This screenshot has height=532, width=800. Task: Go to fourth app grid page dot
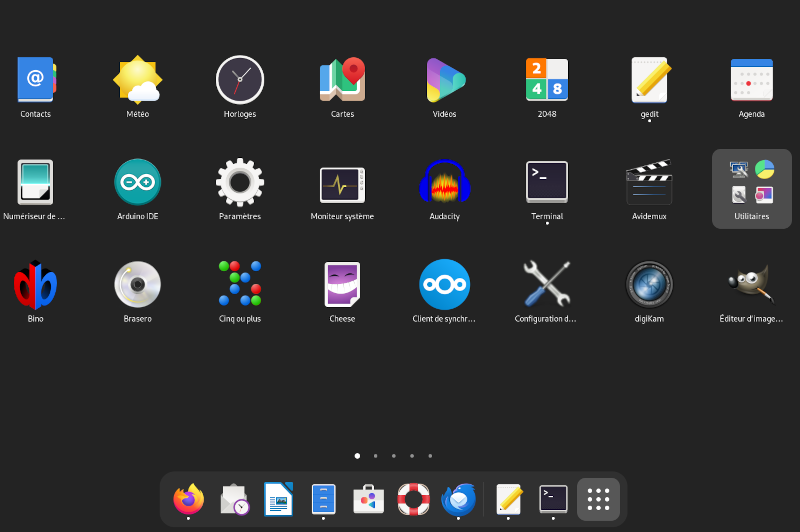[412, 456]
